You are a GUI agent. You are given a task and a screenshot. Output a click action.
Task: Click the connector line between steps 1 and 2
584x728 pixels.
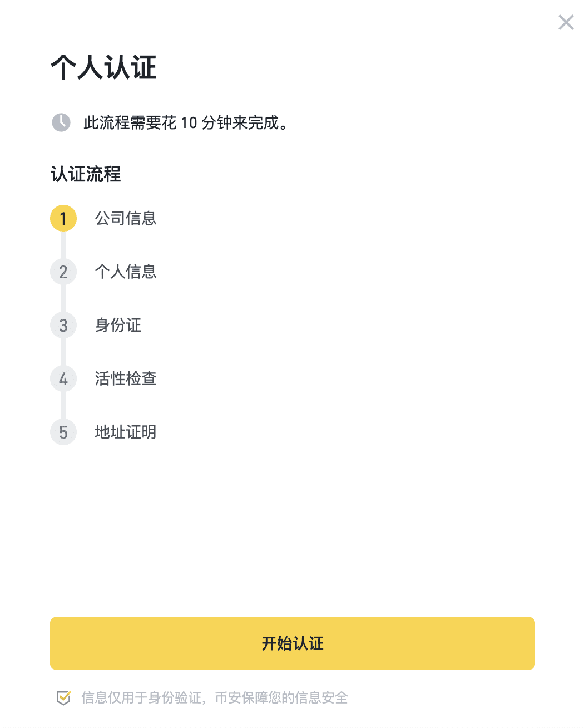63,245
